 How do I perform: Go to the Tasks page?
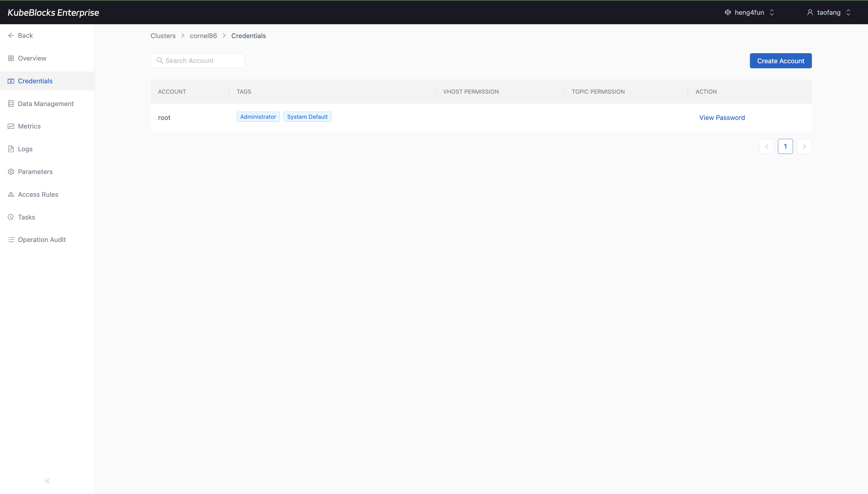tap(48, 217)
